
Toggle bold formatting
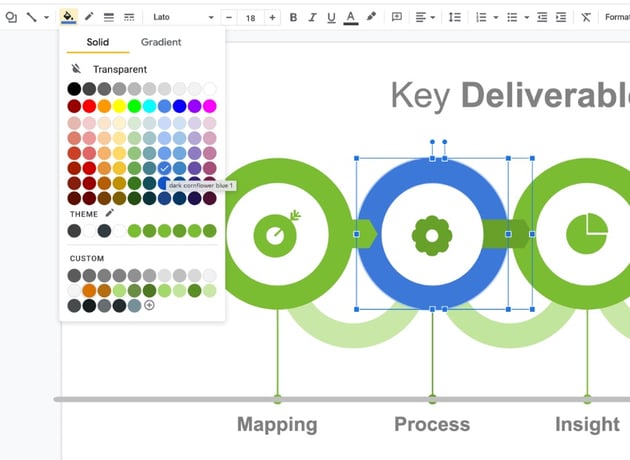[293, 17]
